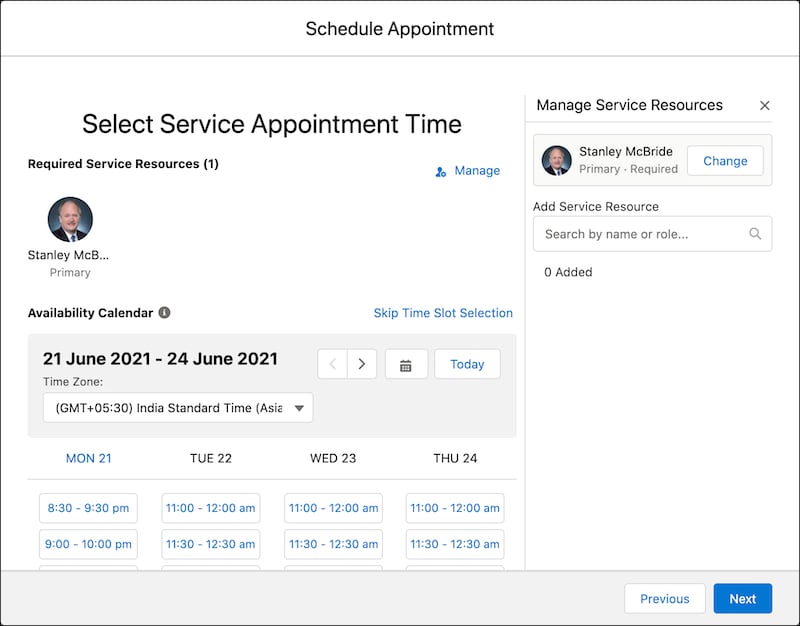The width and height of the screenshot is (800, 626).
Task: Click the Manage resources person icon
Action: [441, 172]
